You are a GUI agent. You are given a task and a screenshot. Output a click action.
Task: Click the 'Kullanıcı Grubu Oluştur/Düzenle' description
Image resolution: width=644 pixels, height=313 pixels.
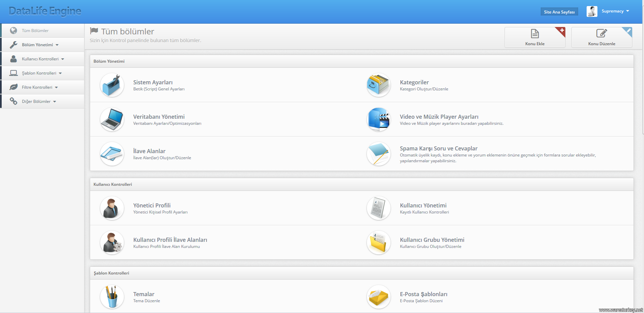(431, 247)
